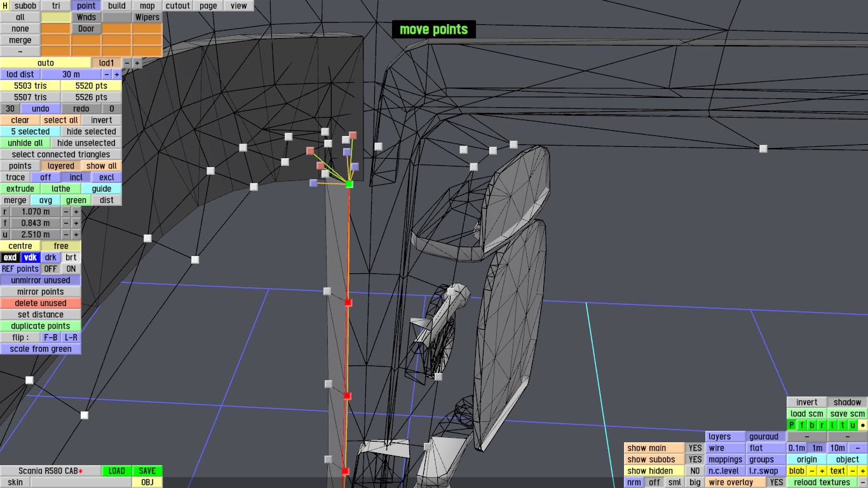Switch to the front view f button
Viewport: 868px width, 488px height.
click(802, 425)
